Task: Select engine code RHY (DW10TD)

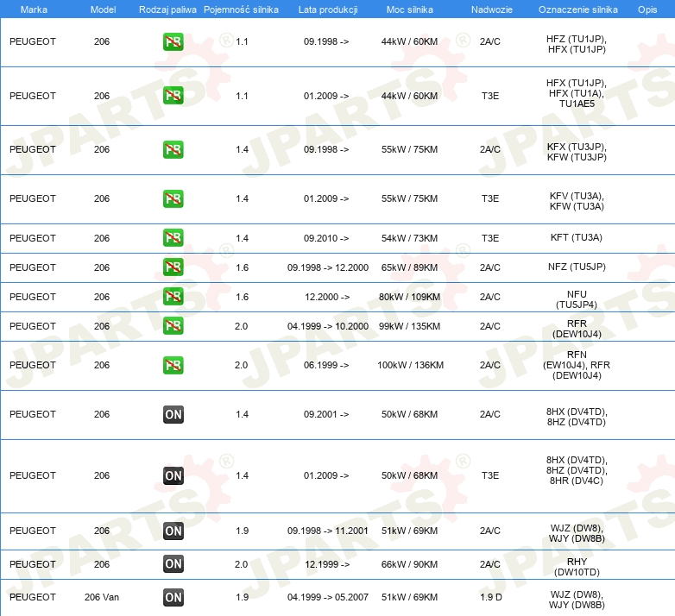Action: [x=577, y=567]
